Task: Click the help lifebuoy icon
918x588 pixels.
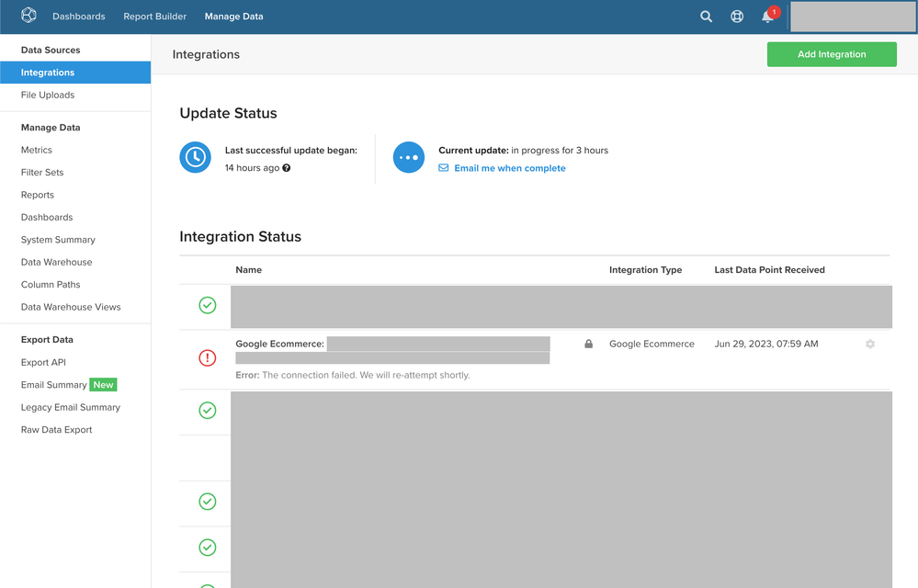Action: (x=737, y=17)
